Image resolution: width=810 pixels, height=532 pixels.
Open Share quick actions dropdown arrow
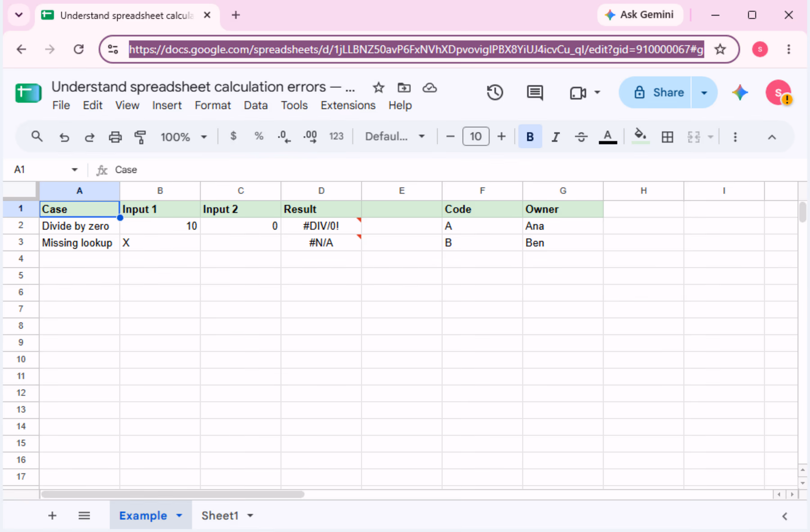[704, 92]
